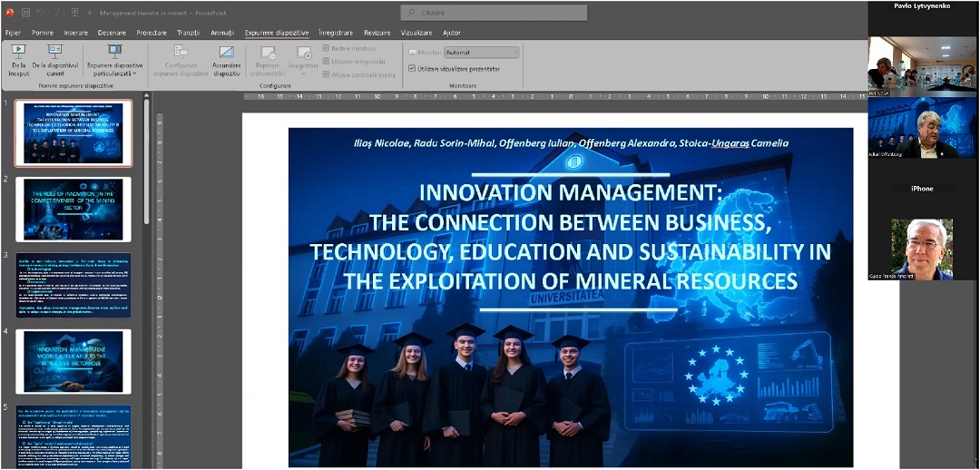
Task: Select slide 5 thumbnail in panel
Action: (73, 436)
